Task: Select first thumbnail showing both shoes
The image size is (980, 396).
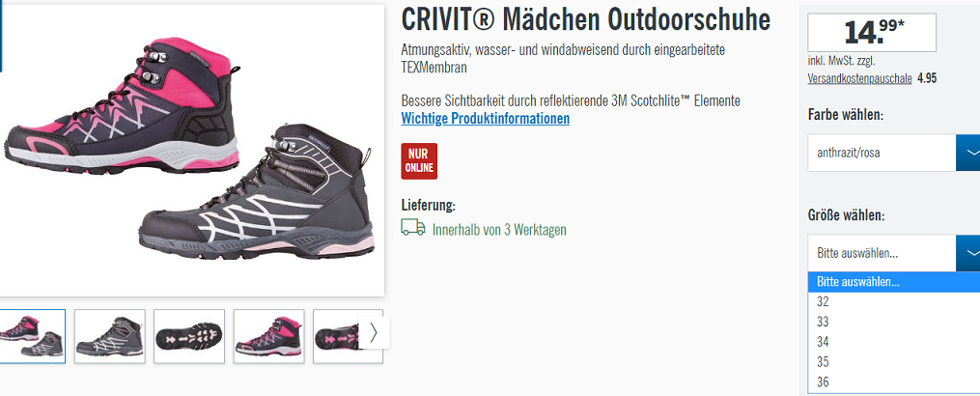Action: click(x=31, y=336)
